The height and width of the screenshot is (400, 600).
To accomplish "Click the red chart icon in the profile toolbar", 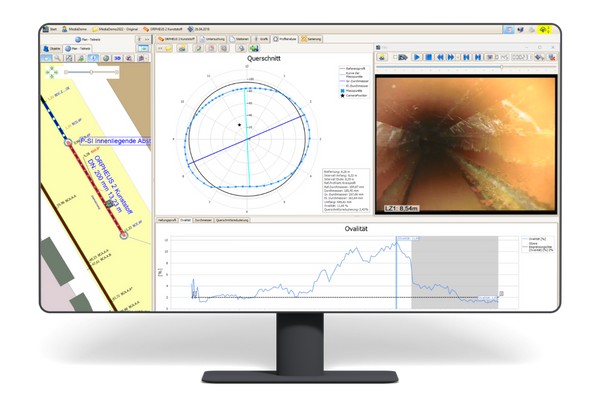I will (211, 49).
